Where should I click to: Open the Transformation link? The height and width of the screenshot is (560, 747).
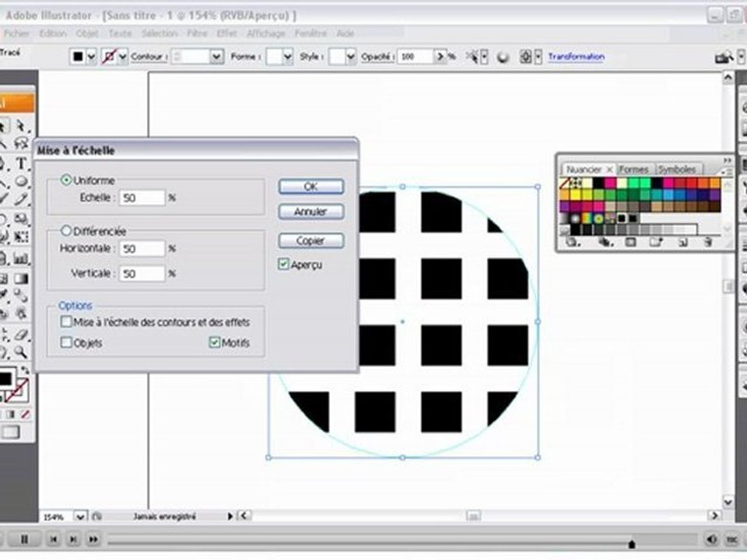tap(577, 57)
